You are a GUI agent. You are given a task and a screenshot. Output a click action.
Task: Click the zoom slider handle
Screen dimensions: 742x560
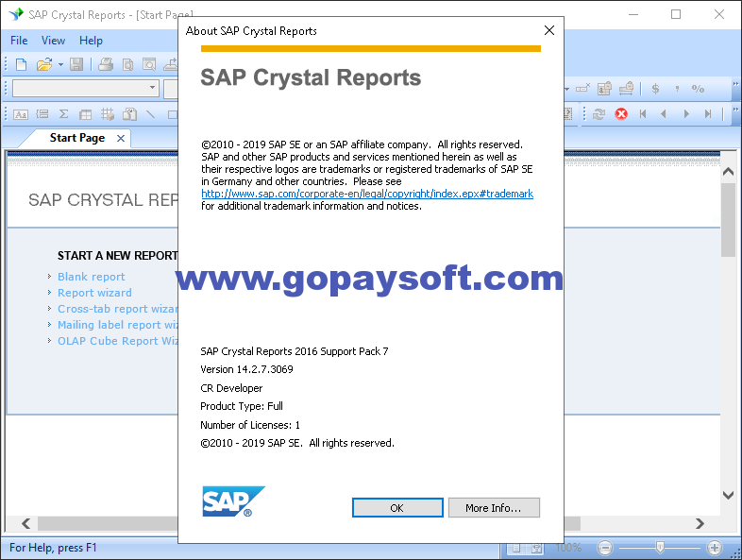coord(660,547)
